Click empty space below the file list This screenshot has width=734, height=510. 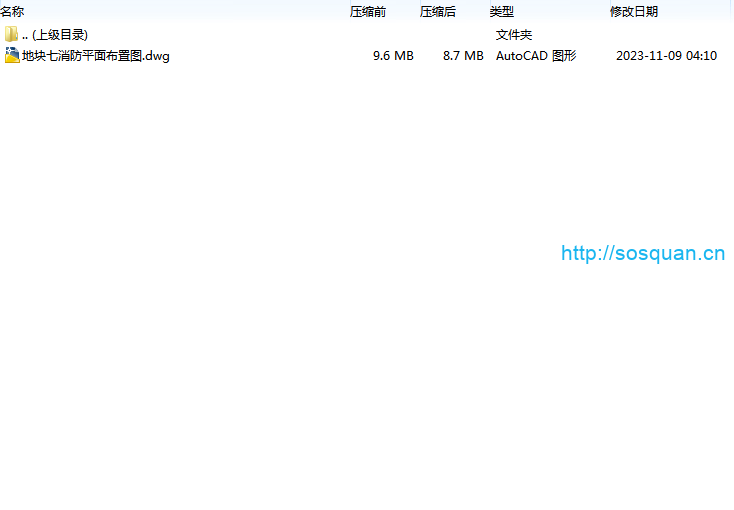point(300,350)
